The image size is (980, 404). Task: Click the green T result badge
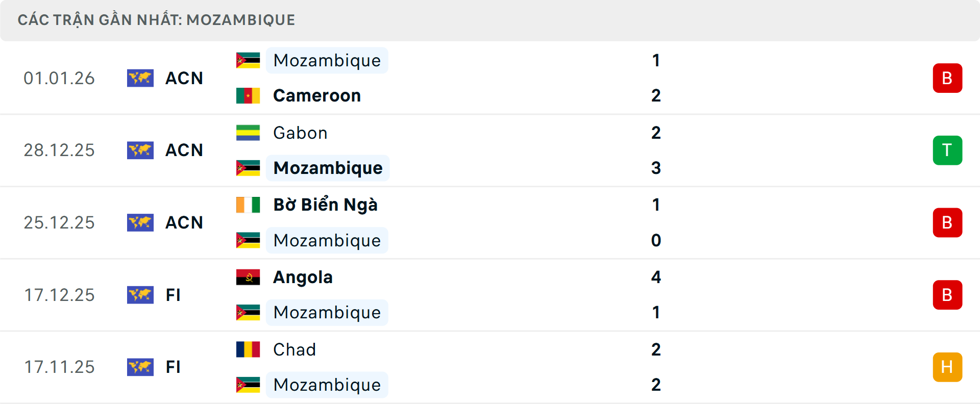948,150
